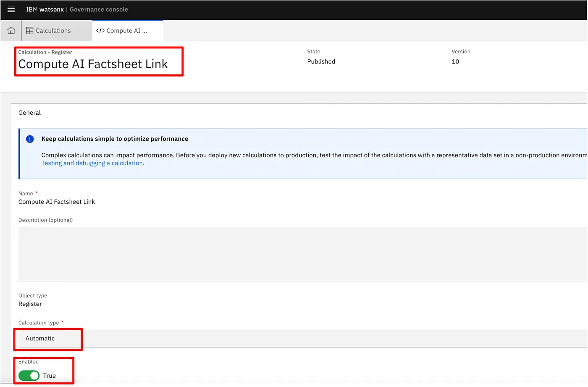Click the Object type Register value

point(30,304)
